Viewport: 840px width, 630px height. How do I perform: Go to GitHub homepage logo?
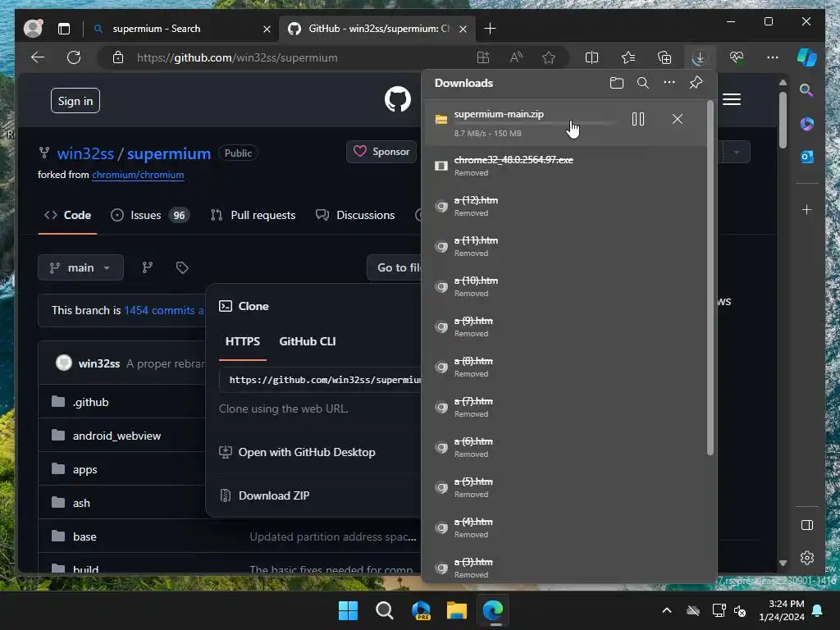(398, 99)
